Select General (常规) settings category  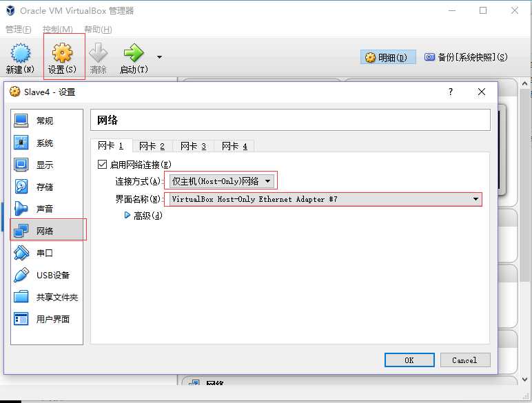(x=47, y=121)
